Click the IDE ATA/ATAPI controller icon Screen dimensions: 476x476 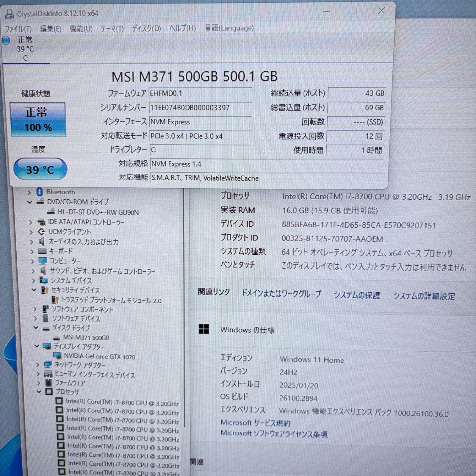(x=41, y=222)
